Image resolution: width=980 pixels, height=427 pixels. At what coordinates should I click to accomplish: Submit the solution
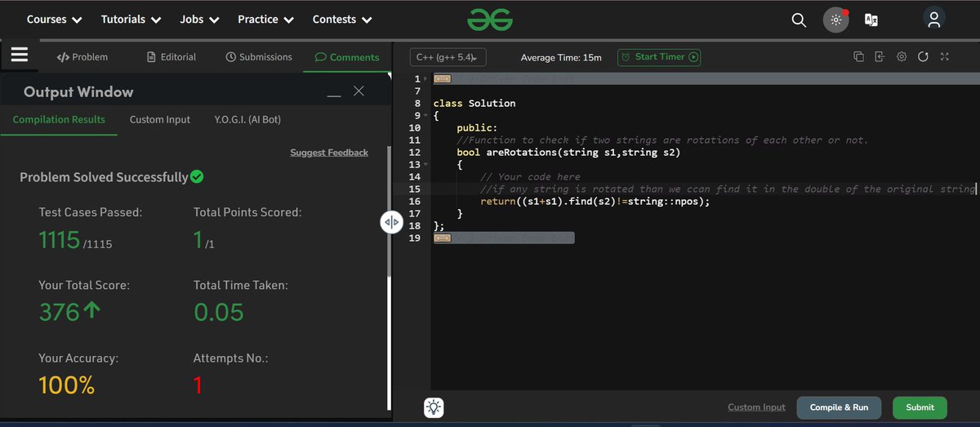point(920,407)
